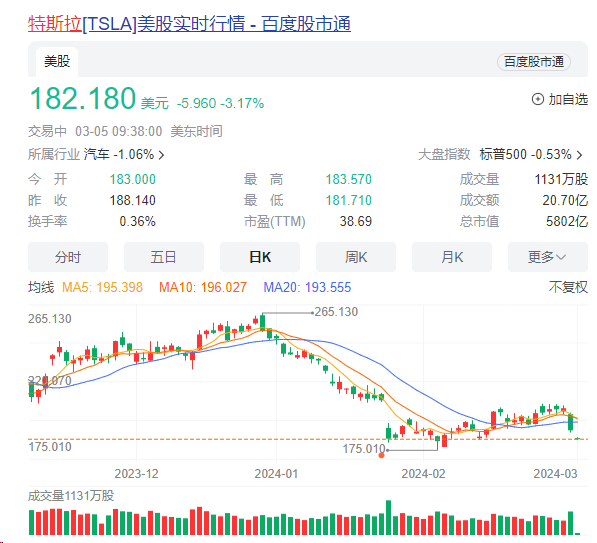Image resolution: width=597 pixels, height=543 pixels.
Task: Click the 成交量1131万股 volume label
Action: click(x=71, y=496)
